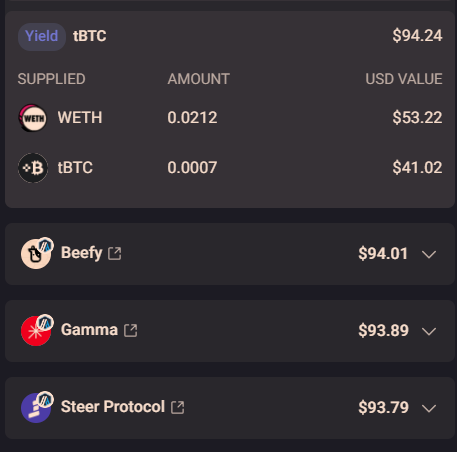The width and height of the screenshot is (457, 452).
Task: Open Steer Protocol external link icon
Action: 177,407
